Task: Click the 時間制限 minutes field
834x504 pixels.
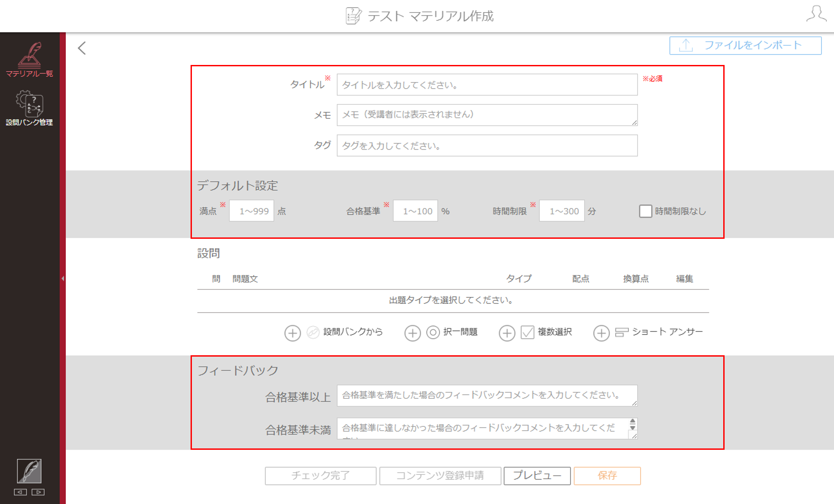Action: 562,211
